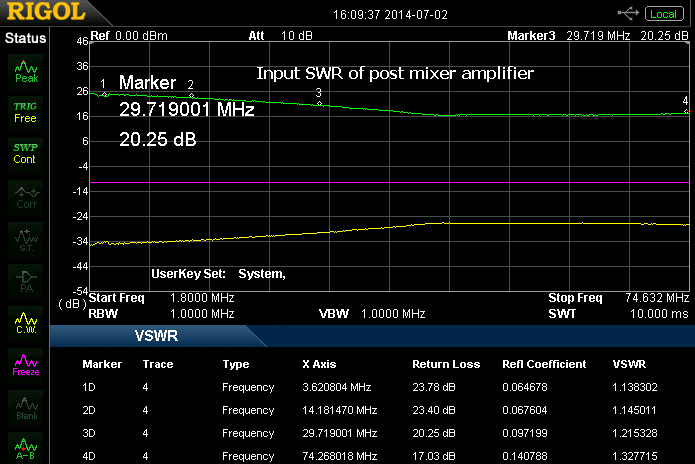The height and width of the screenshot is (464, 695).
Task: Select the TRIG Free status icon
Action: coord(26,111)
